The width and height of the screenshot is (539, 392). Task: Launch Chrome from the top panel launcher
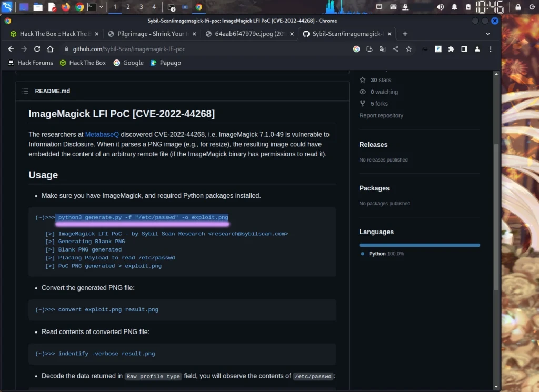tap(79, 7)
